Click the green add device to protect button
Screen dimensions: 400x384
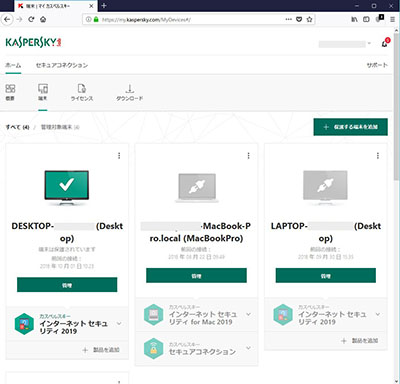350,127
